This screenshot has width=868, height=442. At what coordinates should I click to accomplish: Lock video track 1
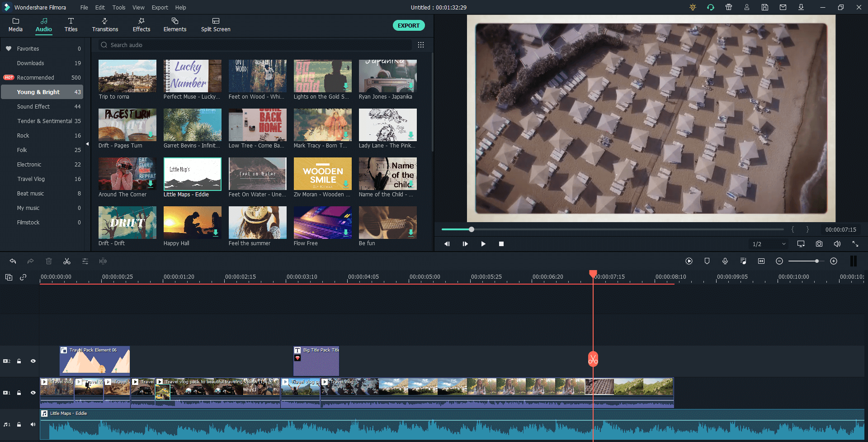click(19, 393)
